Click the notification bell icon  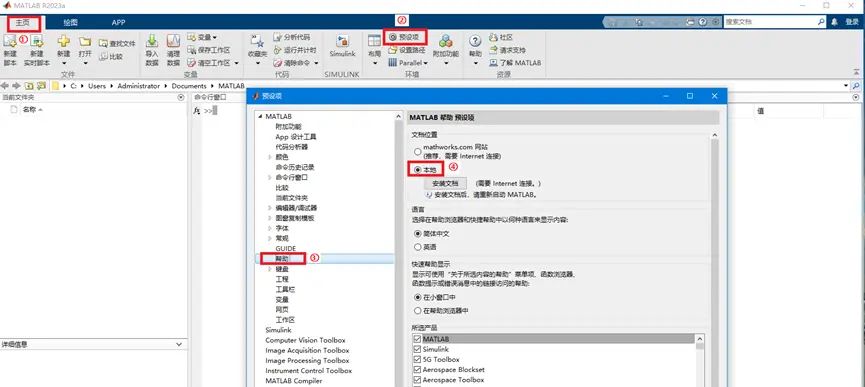pyautogui.click(x=834, y=22)
